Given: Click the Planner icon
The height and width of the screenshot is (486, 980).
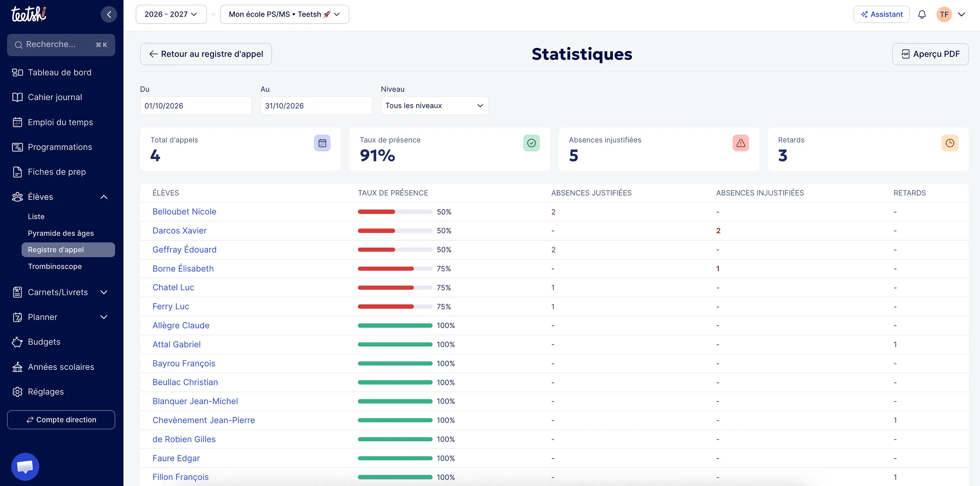Looking at the screenshot, I should [x=18, y=317].
